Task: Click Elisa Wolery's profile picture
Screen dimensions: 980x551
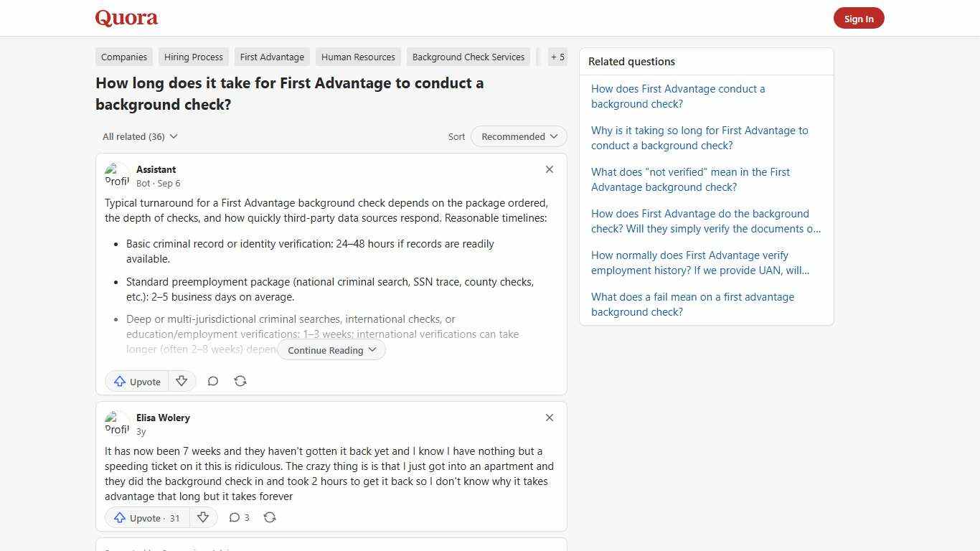Action: (x=117, y=423)
